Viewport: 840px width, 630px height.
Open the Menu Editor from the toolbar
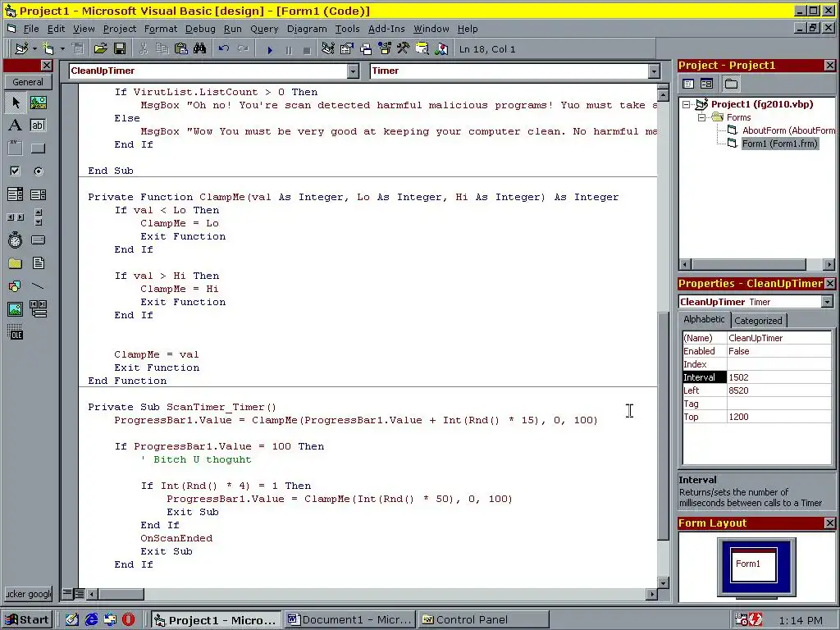[78, 48]
